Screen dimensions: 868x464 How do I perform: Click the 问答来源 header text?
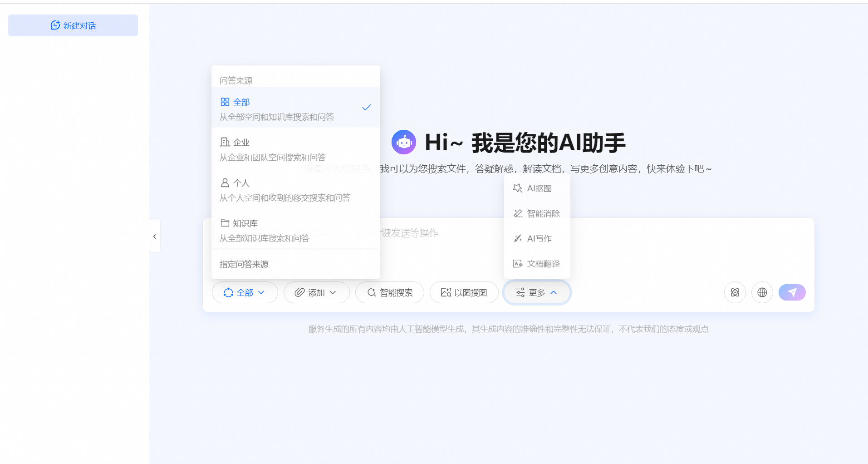pyautogui.click(x=236, y=80)
